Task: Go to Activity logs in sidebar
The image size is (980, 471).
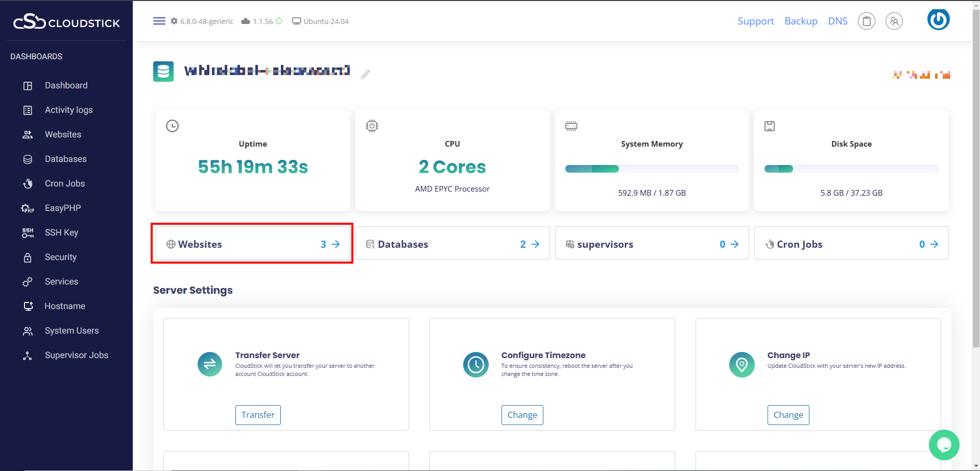Action: [68, 110]
